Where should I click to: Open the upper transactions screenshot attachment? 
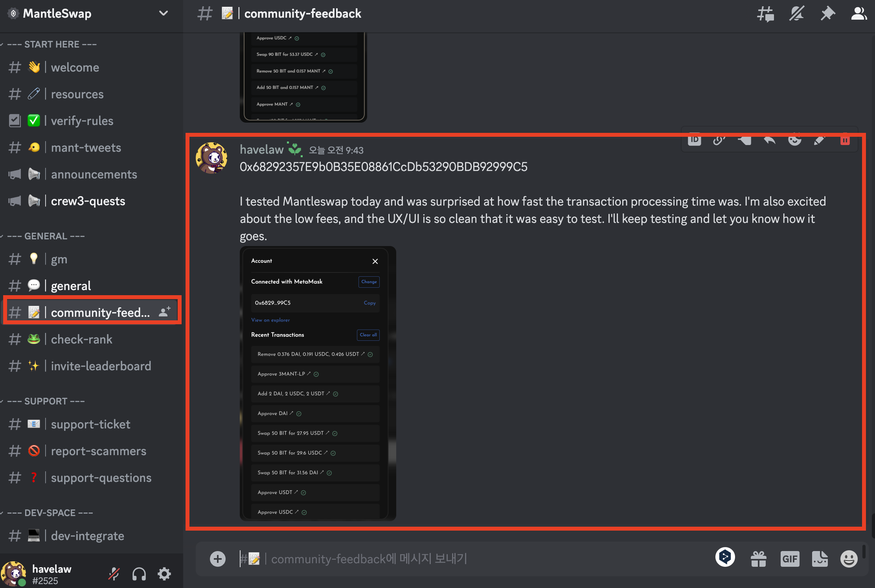tap(303, 77)
